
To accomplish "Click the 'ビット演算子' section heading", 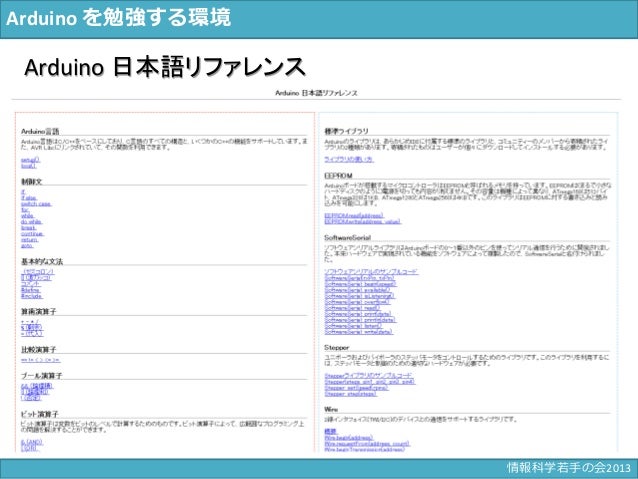I will pos(40,414).
